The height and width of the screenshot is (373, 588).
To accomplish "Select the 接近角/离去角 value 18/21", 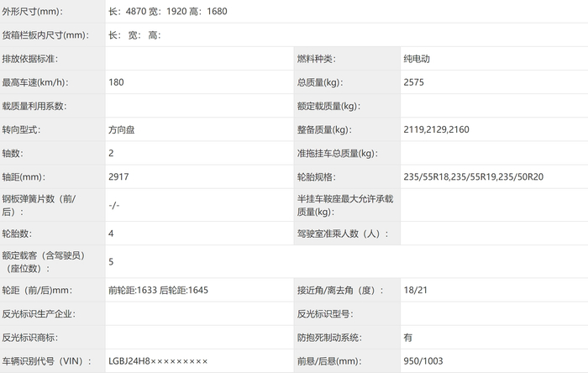I will [416, 290].
